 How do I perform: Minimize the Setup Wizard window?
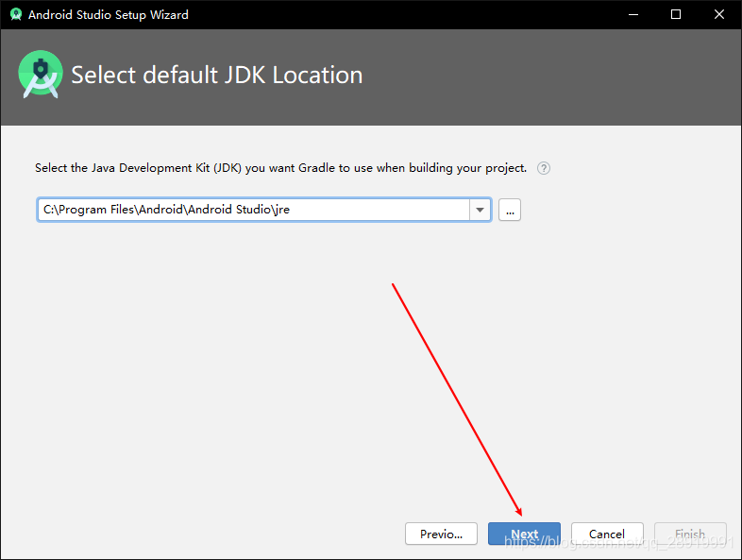[633, 15]
